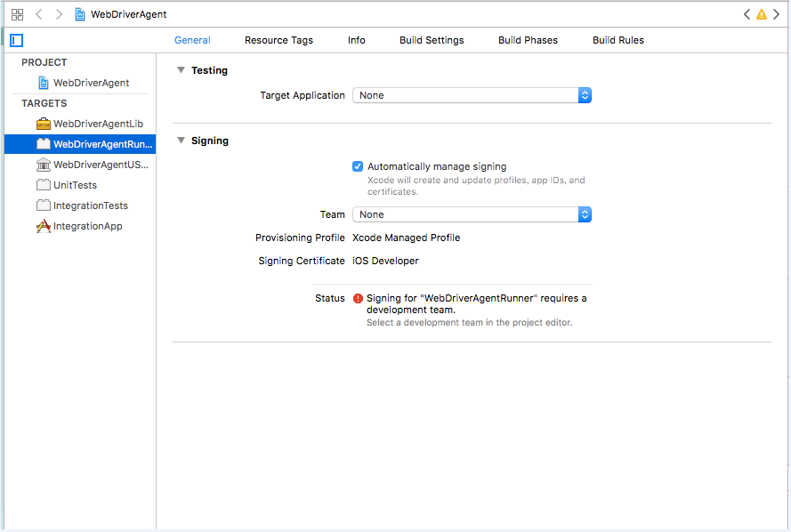Go back with the left arrow
The height and width of the screenshot is (532, 791).
click(x=39, y=14)
